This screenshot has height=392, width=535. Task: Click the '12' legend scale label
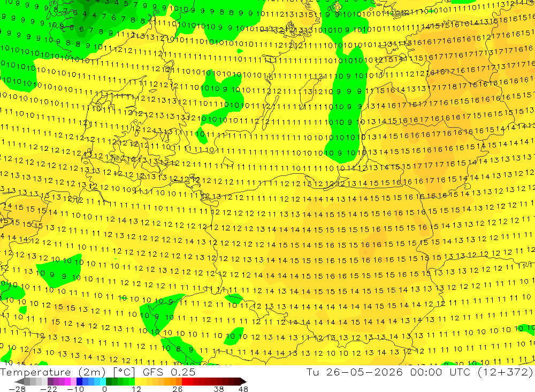136,389
